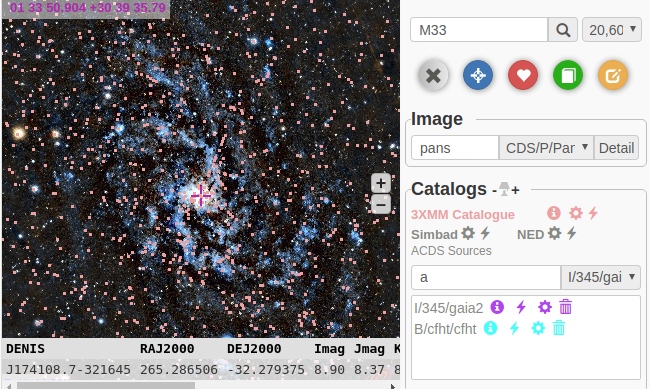This screenshot has width=650, height=389.
Task: Click the 265.286506 RA value cell
Action: coord(179,369)
